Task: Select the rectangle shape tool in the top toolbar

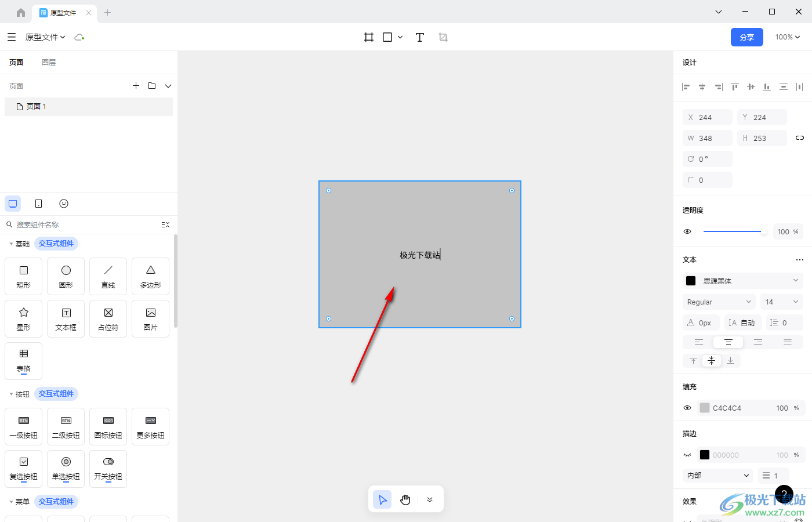Action: point(387,37)
